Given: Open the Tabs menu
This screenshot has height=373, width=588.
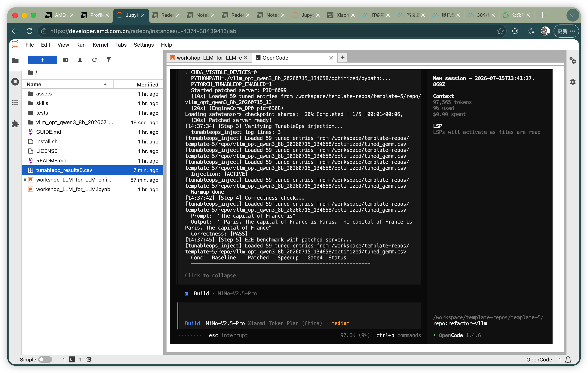Looking at the screenshot, I should tap(121, 45).
